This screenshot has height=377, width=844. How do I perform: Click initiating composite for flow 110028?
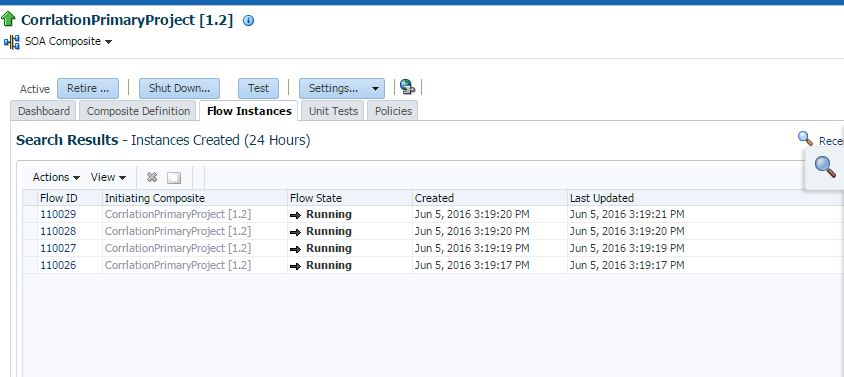click(x=178, y=231)
